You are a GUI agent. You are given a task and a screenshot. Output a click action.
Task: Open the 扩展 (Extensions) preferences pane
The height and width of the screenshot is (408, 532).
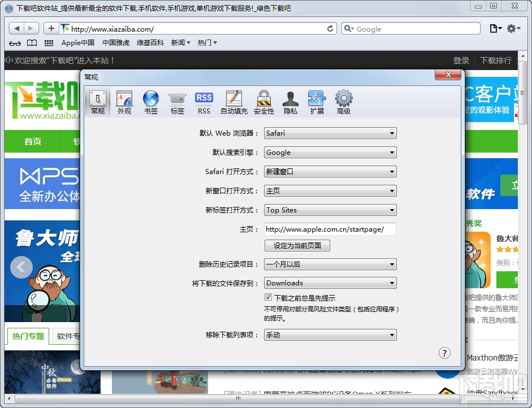(x=317, y=102)
